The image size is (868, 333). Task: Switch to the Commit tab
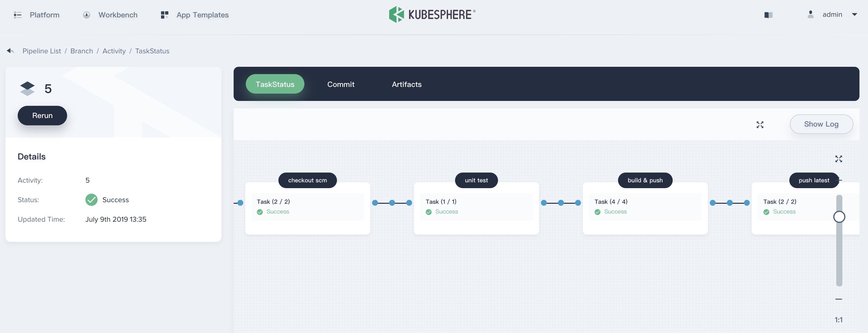point(341,84)
